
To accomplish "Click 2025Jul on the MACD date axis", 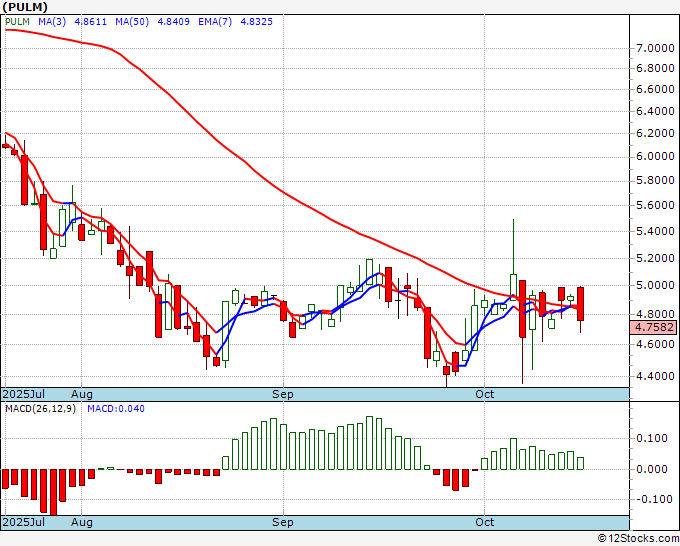I will (x=23, y=522).
